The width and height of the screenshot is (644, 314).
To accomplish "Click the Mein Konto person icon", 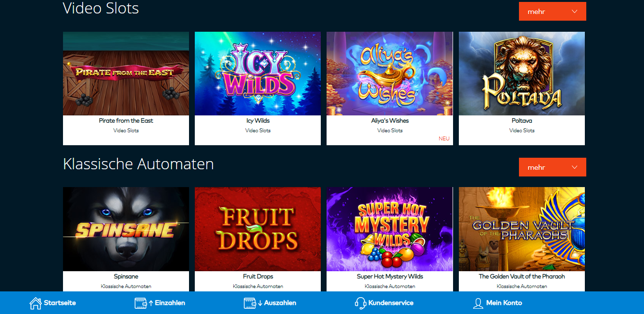I will 478,303.
